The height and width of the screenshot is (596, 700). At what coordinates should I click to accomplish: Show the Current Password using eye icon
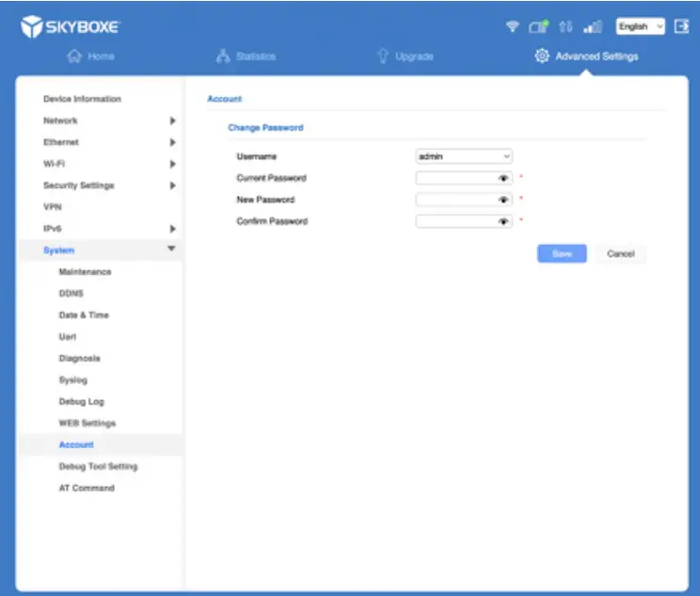click(503, 178)
